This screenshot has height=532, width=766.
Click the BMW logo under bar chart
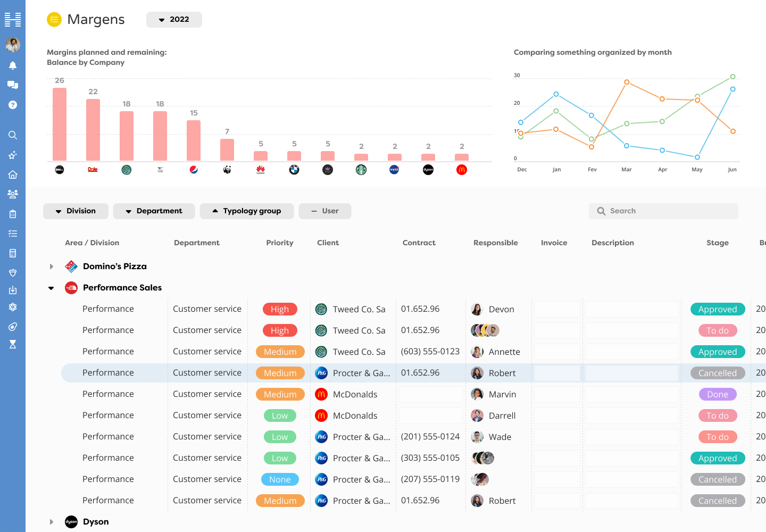[294, 170]
